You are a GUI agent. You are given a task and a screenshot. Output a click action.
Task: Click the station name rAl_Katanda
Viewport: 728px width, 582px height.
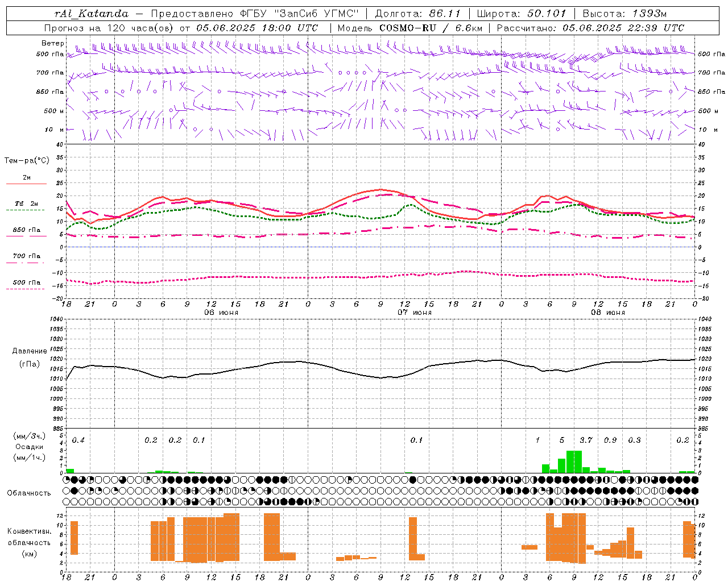[x=91, y=14]
